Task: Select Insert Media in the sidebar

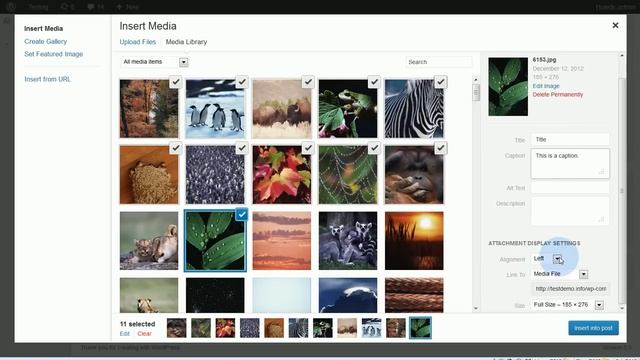Action: (x=43, y=29)
